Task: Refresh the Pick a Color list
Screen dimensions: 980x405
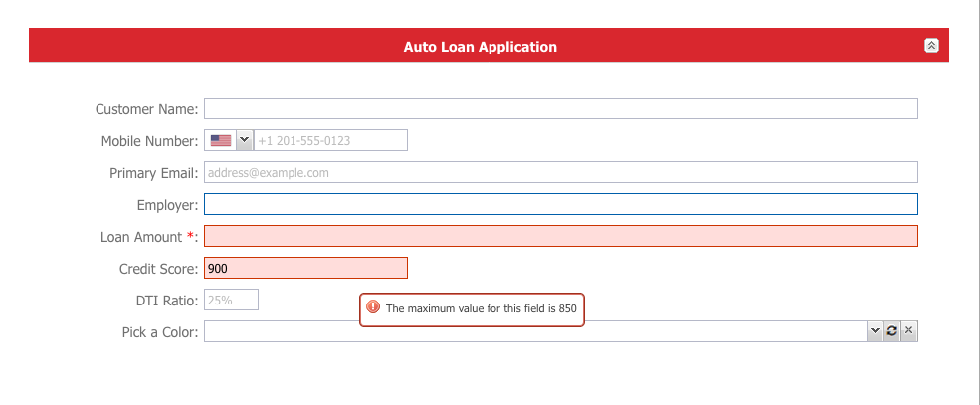Action: [x=891, y=331]
